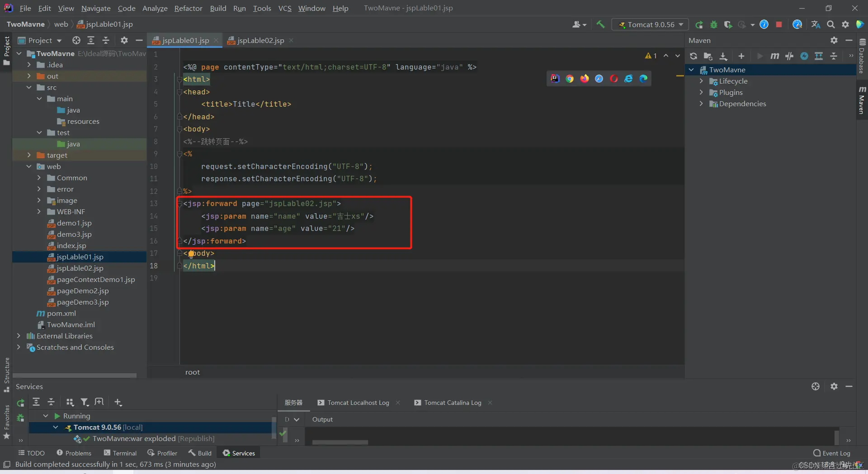Locate opened file in Project tree

76,40
